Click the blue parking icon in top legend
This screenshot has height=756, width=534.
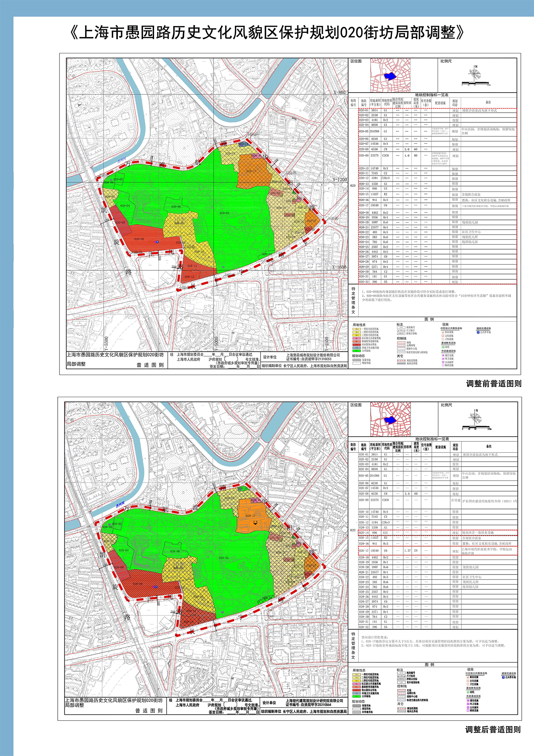pyautogui.click(x=478, y=332)
